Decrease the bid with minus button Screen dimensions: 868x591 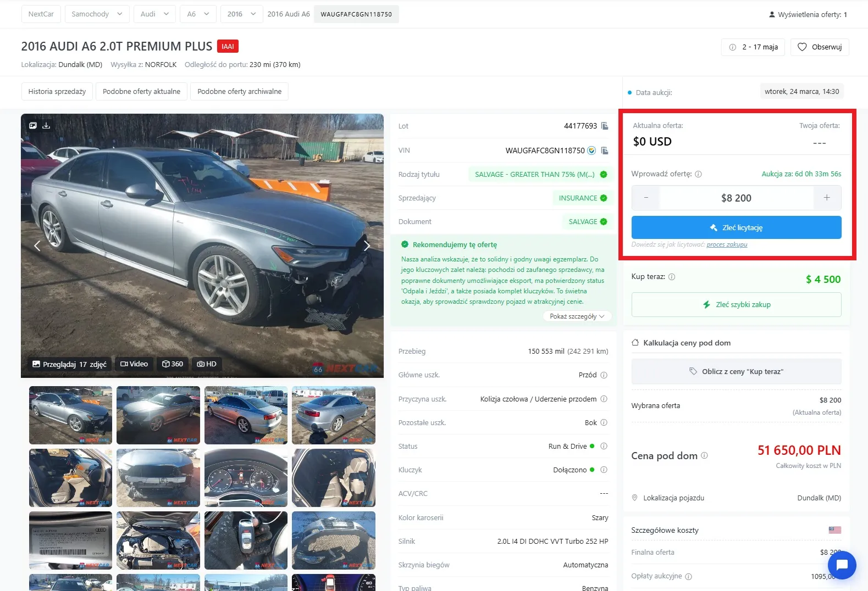click(646, 198)
